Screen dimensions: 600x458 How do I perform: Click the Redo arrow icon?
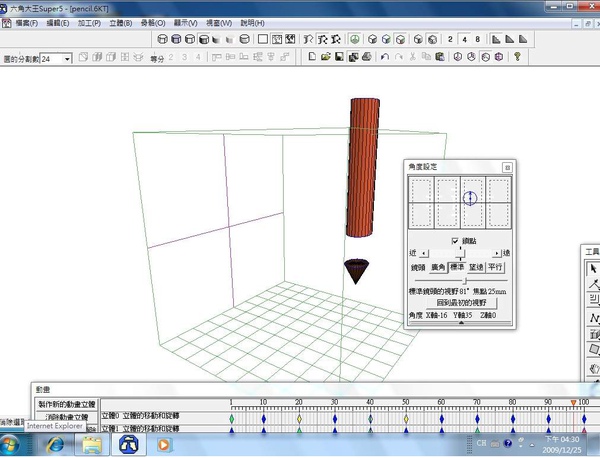[x=398, y=57]
